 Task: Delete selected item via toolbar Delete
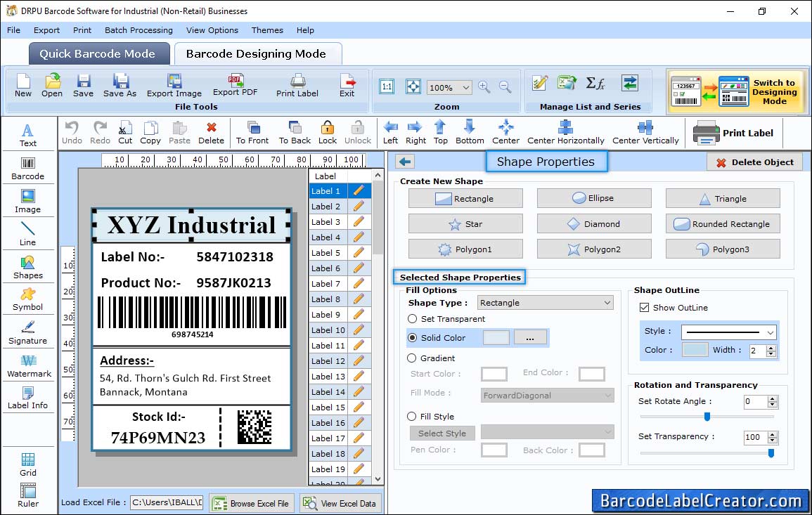click(x=212, y=133)
